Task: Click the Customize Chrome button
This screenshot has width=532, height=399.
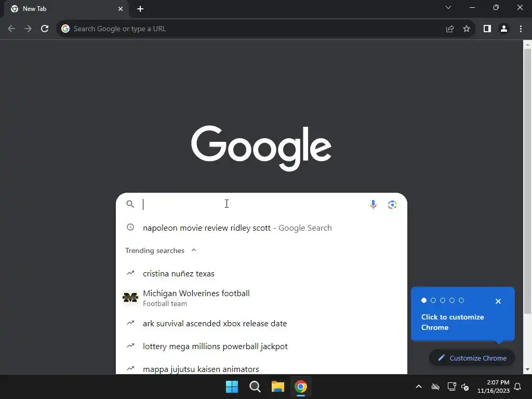Action: coord(472,358)
